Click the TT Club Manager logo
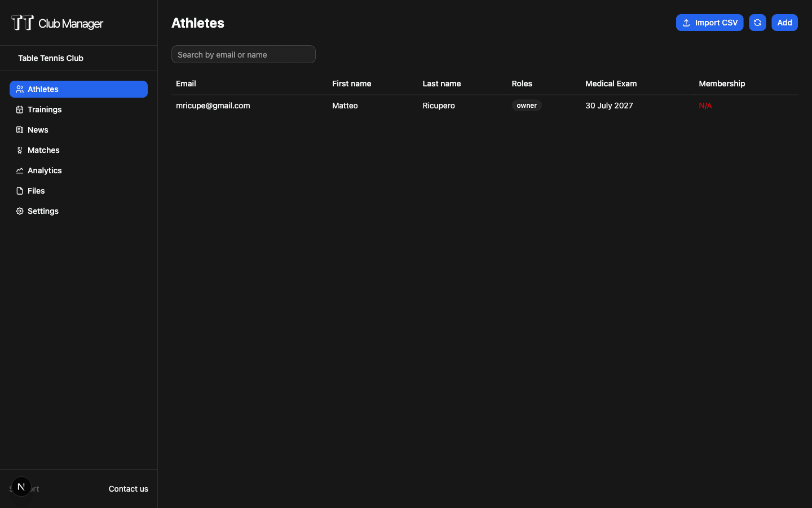The image size is (812, 508). click(56, 23)
